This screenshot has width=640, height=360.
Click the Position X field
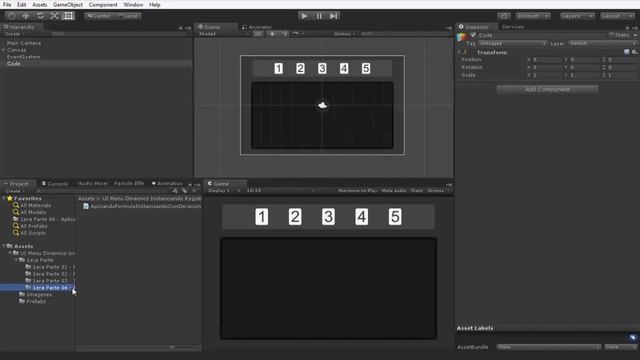point(547,60)
